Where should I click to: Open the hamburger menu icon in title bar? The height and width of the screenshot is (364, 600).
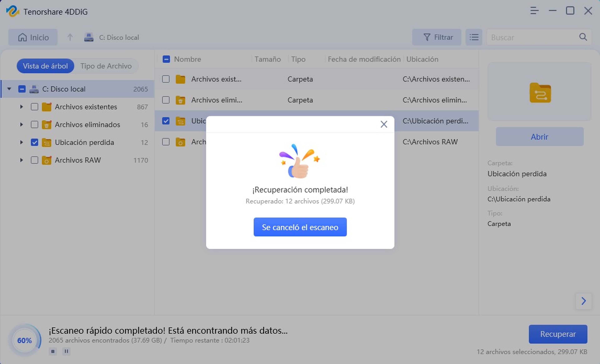(x=534, y=11)
